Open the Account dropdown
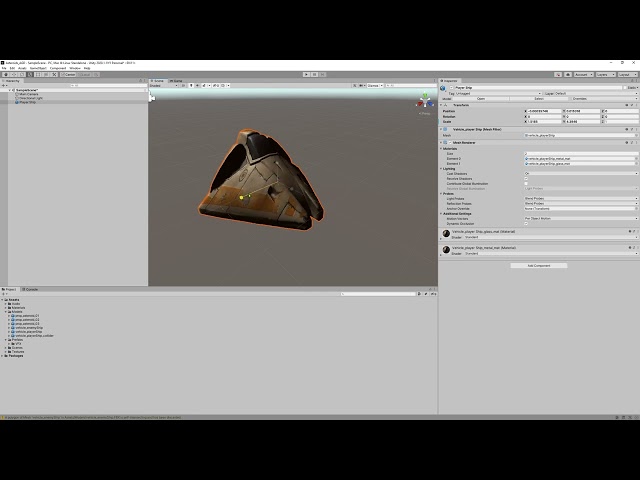This screenshot has width=640, height=480. coord(584,75)
